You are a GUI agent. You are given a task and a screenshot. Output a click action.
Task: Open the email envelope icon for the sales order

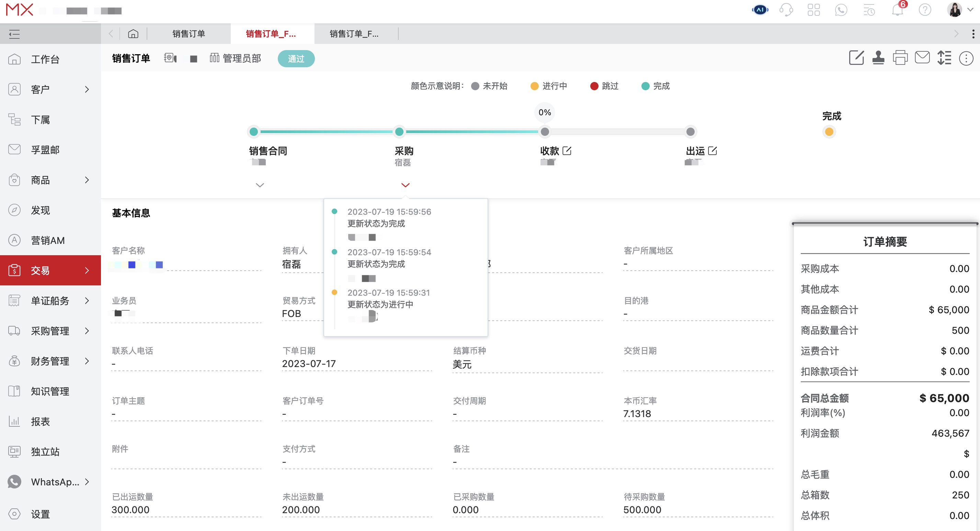(x=923, y=58)
